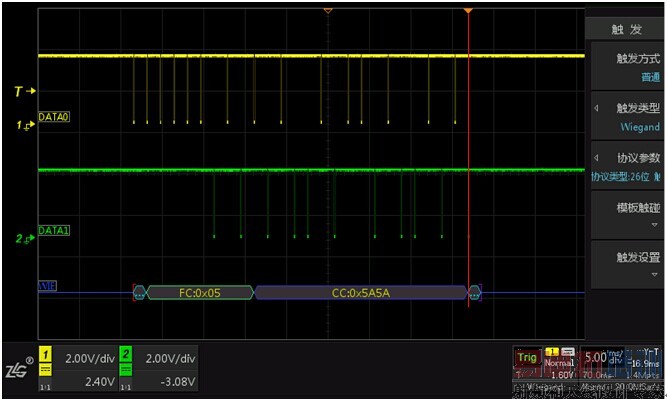Open the 协议参数 protocol parameters item

point(627,166)
